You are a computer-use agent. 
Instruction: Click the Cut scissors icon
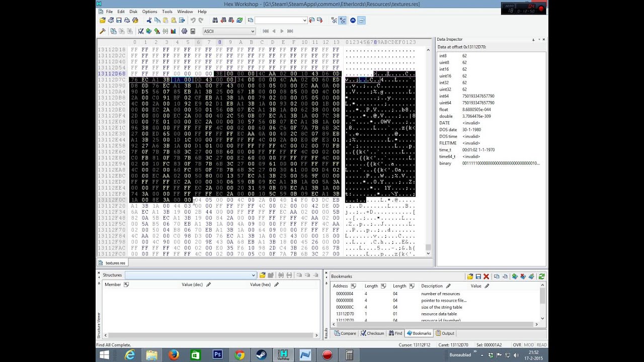pyautogui.click(x=149, y=20)
